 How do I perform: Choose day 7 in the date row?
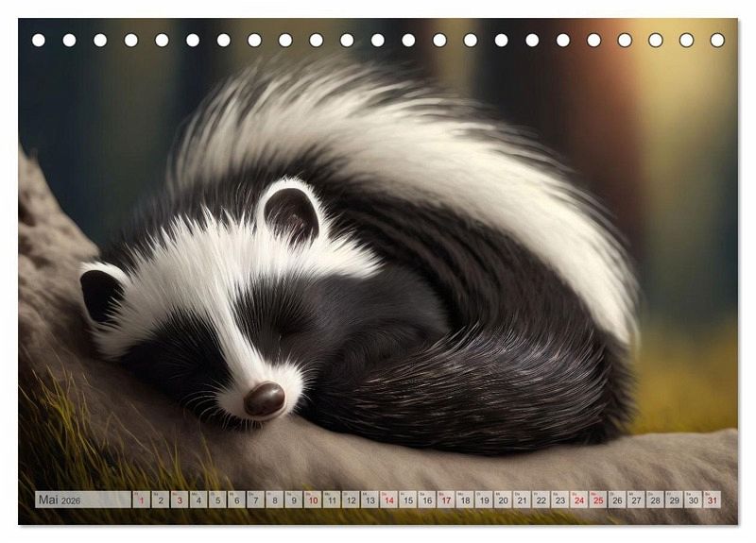(x=255, y=501)
